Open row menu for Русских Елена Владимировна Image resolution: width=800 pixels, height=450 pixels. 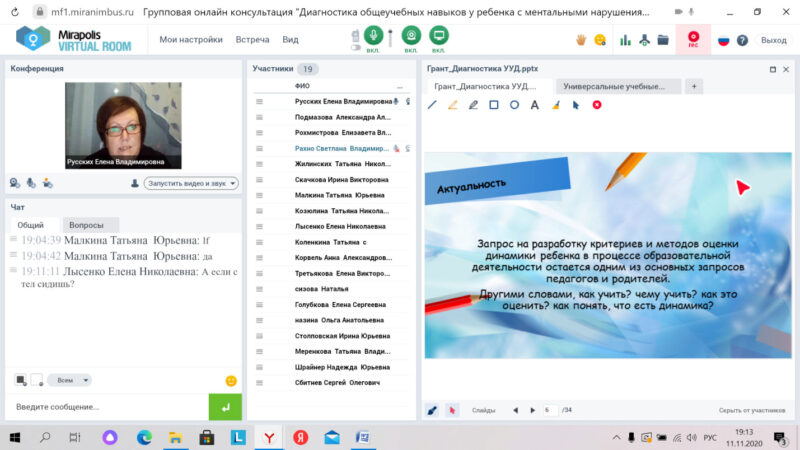click(259, 102)
